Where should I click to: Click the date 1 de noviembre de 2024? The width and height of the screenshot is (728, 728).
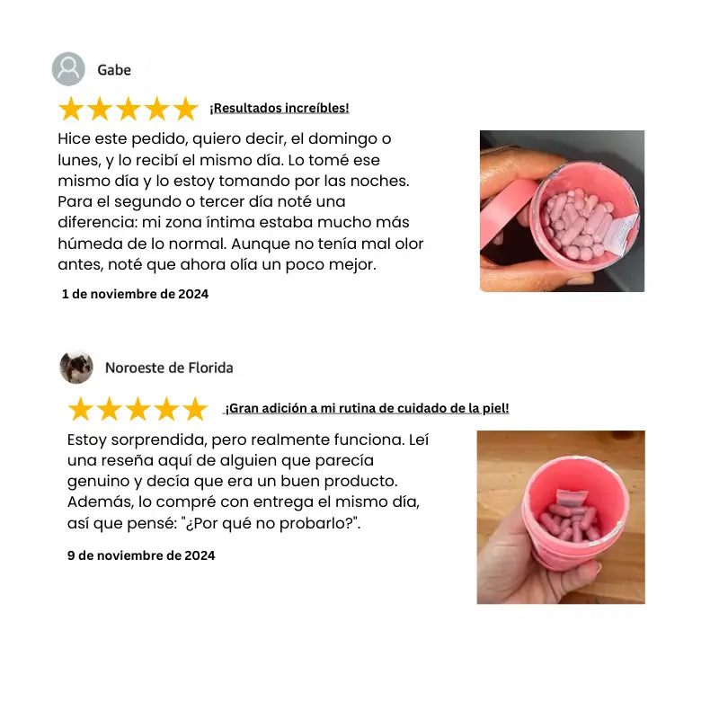[x=135, y=295]
